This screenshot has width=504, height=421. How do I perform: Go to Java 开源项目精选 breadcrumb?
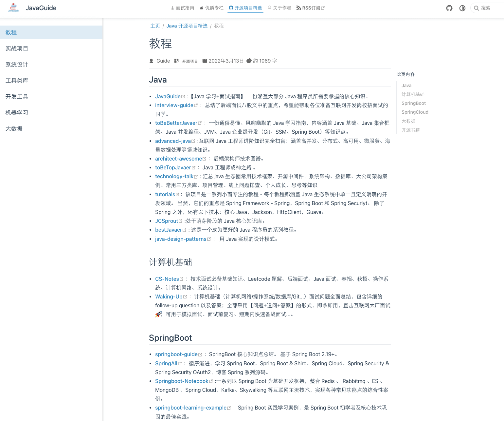click(187, 26)
